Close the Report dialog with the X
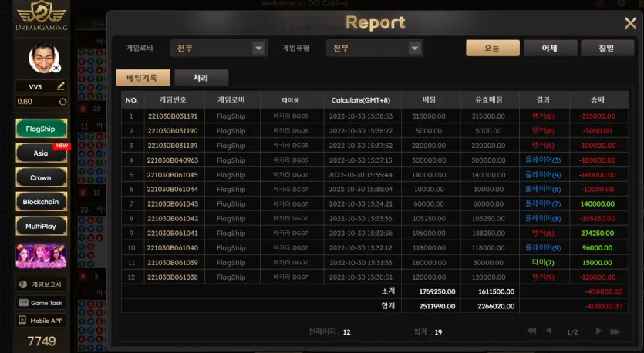The width and height of the screenshot is (644, 353). (630, 23)
